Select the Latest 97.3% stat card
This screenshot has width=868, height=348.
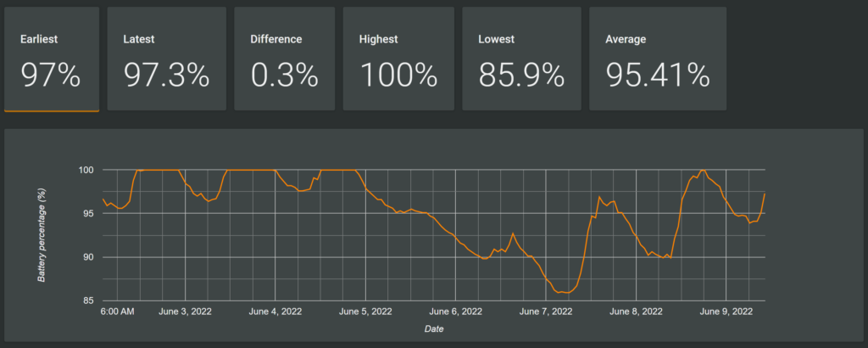166,59
